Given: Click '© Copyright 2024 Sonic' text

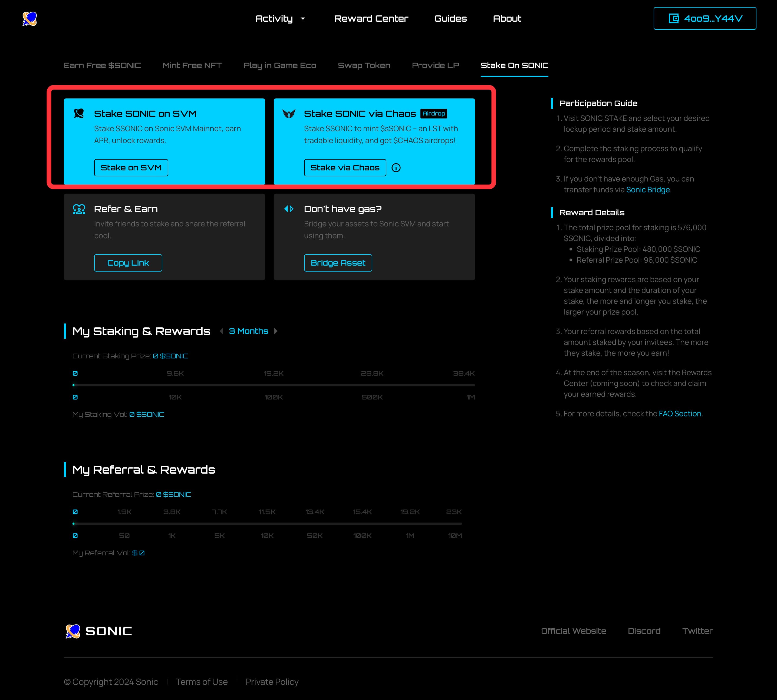Looking at the screenshot, I should pyautogui.click(x=111, y=682).
